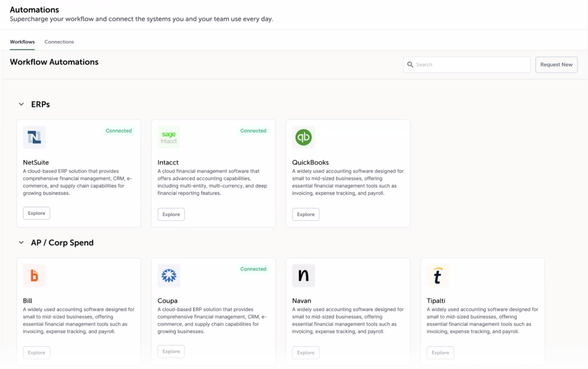This screenshot has width=588, height=369.
Task: Click the Coupa logo icon
Action: pos(169,276)
